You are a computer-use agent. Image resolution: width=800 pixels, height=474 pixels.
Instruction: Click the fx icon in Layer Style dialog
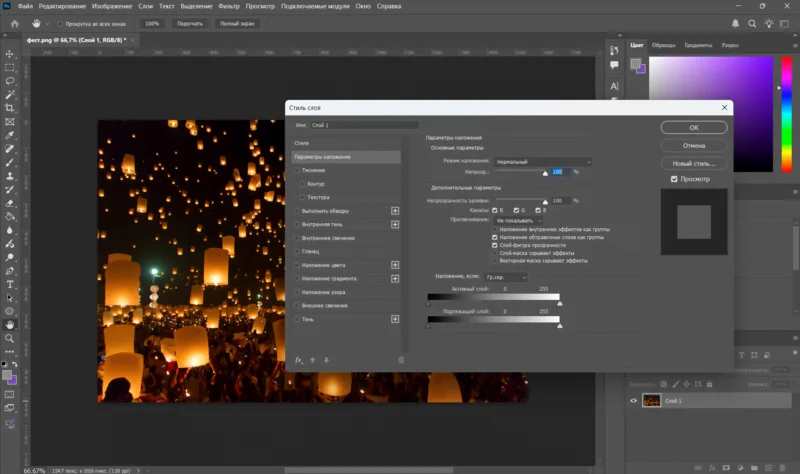[298, 360]
